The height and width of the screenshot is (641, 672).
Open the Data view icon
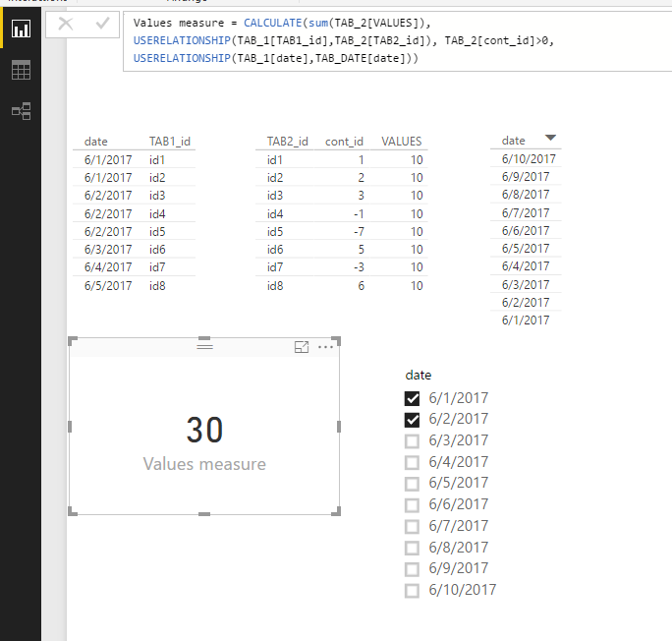(21, 70)
